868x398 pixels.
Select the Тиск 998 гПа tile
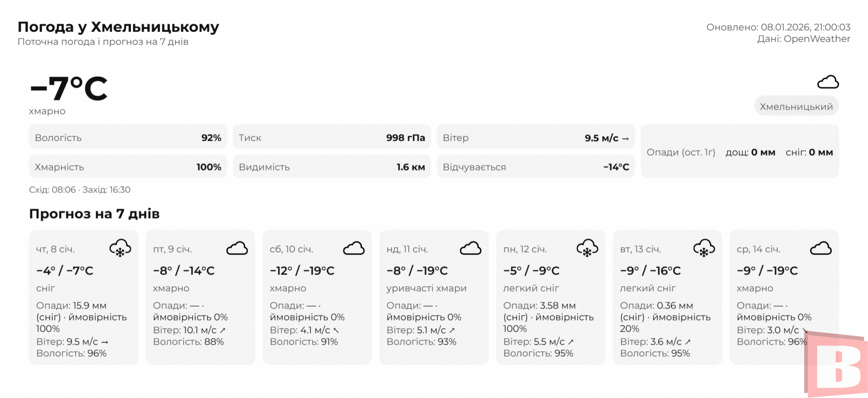click(x=331, y=138)
